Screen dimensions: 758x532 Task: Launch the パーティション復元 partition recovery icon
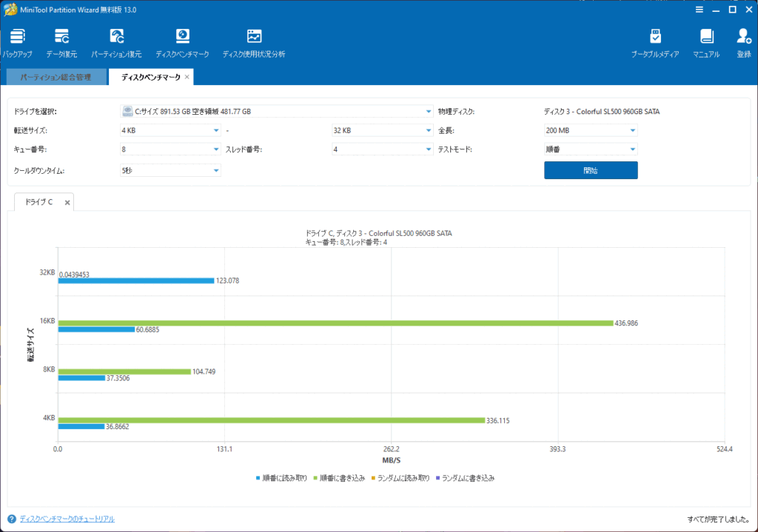(x=117, y=37)
